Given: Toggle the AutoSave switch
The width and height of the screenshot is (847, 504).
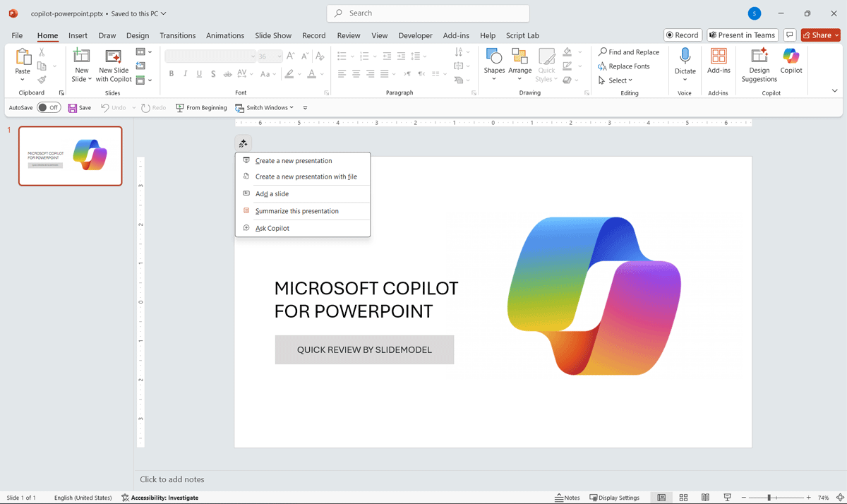Looking at the screenshot, I should pos(49,108).
